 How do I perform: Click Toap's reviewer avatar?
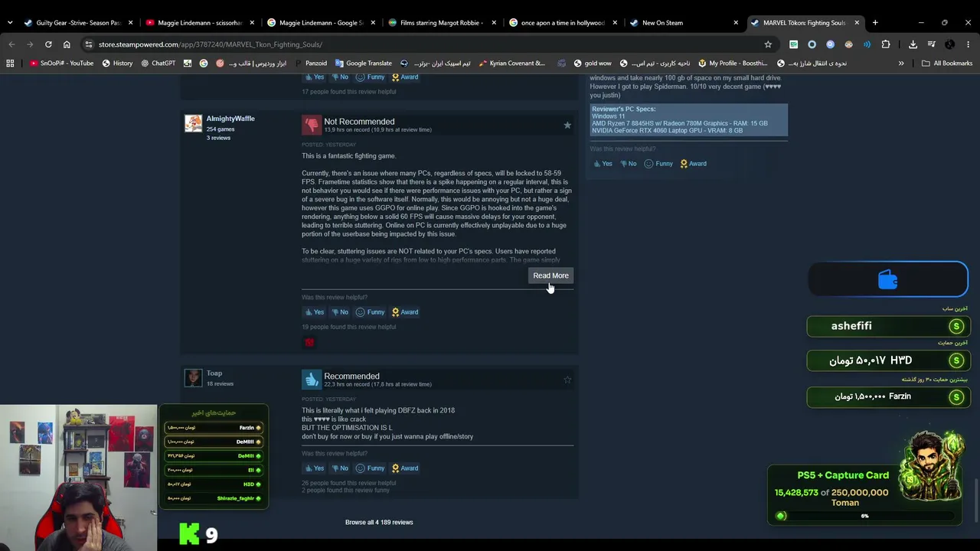[x=193, y=378]
